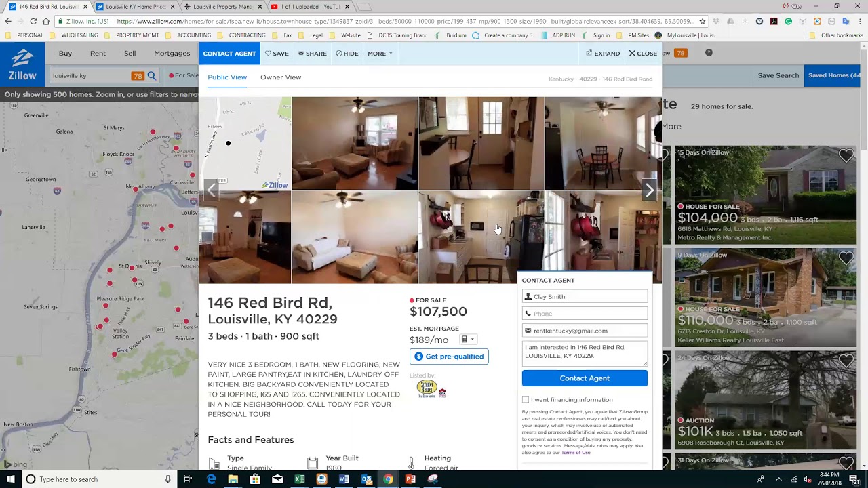The width and height of the screenshot is (868, 488).
Task: Open the Adobe Acrobat extension icon
Action: pos(774,21)
